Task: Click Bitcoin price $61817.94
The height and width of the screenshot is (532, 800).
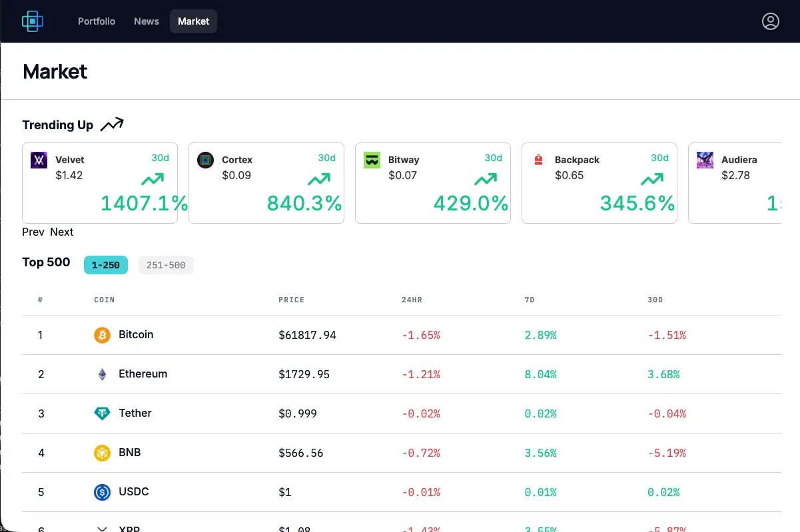Action: pyautogui.click(x=307, y=335)
